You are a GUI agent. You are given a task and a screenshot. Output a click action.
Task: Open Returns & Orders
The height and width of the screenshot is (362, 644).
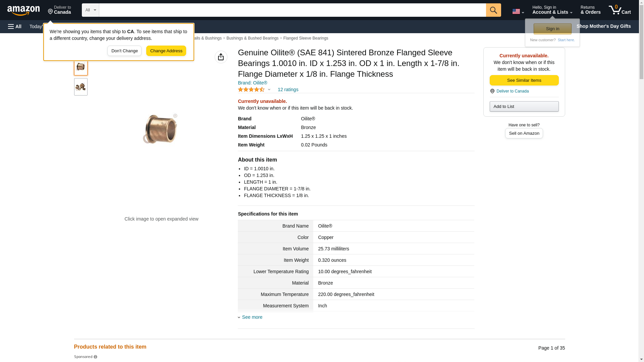[x=590, y=10]
